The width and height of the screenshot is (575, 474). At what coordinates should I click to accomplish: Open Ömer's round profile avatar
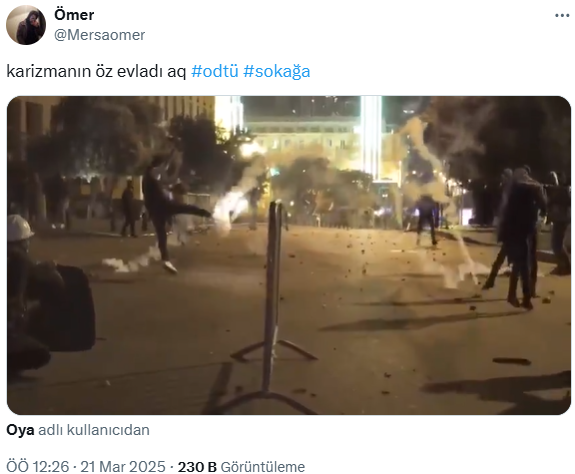(x=26, y=25)
